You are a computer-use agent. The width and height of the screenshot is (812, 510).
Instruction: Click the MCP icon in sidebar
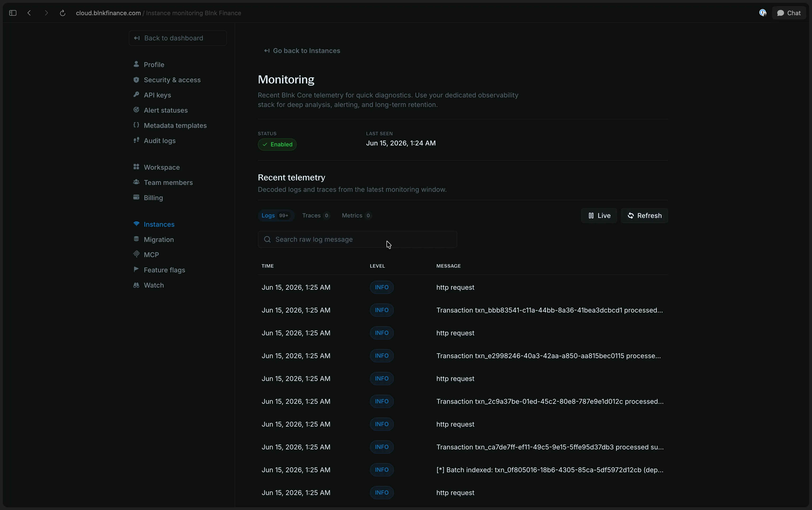tap(136, 254)
